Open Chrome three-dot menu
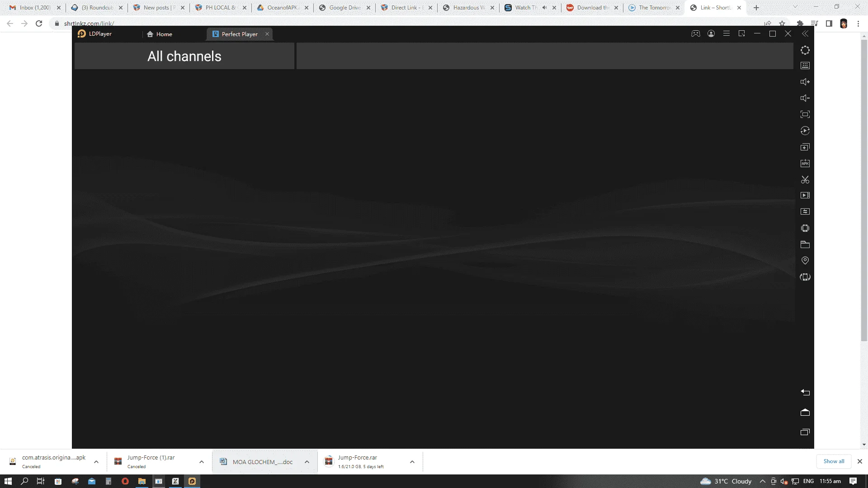Screen dimensions: 868x488 click(858, 23)
